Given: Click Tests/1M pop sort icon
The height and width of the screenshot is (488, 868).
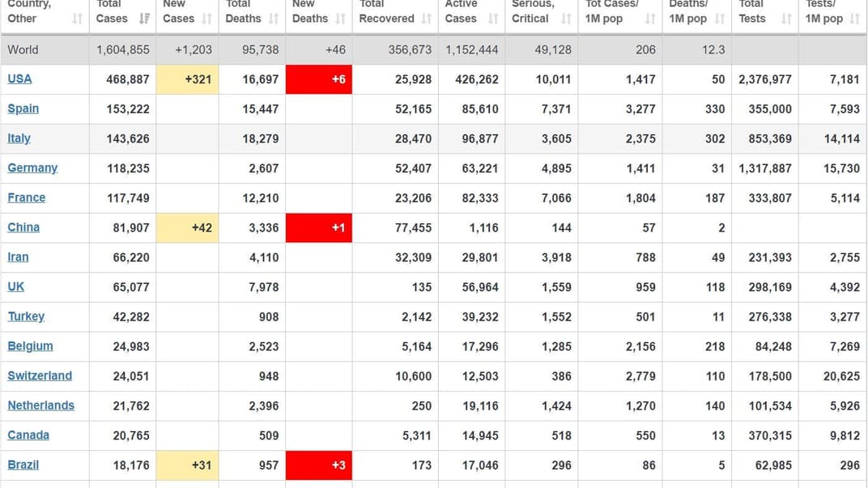Looking at the screenshot, I should tap(855, 19).
